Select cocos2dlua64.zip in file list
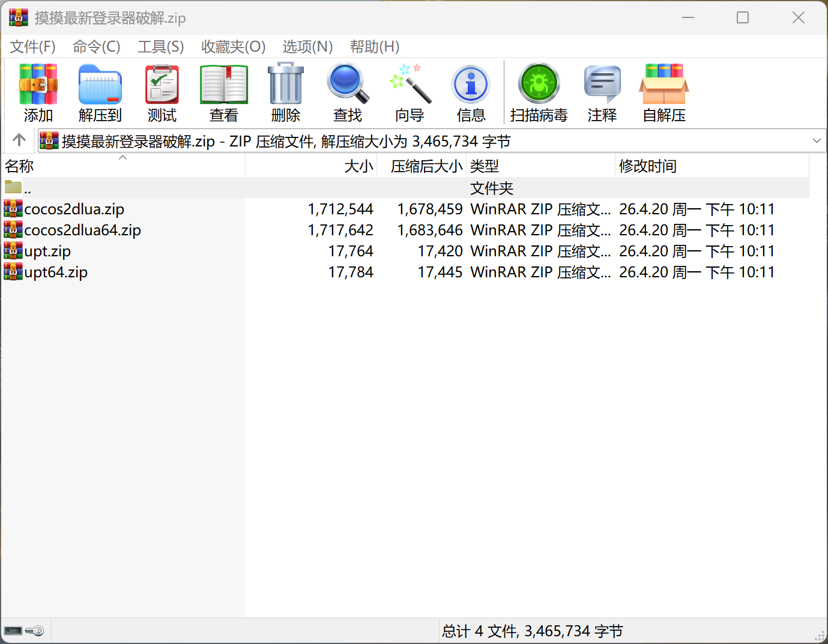The width and height of the screenshot is (828, 644). 82,230
